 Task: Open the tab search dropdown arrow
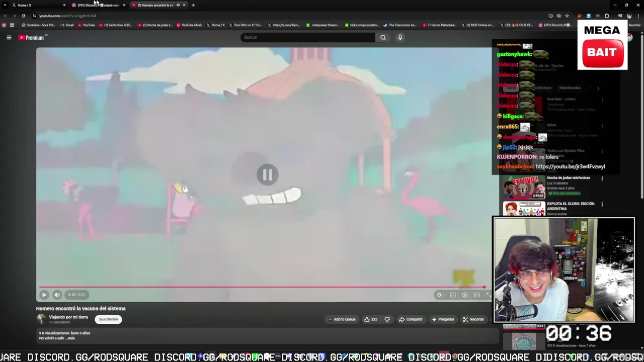point(5,5)
